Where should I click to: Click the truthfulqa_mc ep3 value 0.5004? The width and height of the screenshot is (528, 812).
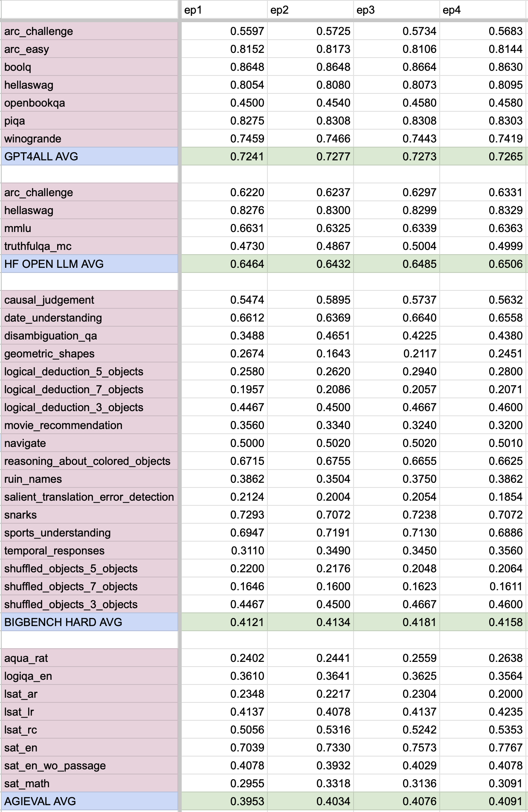[x=397, y=246]
